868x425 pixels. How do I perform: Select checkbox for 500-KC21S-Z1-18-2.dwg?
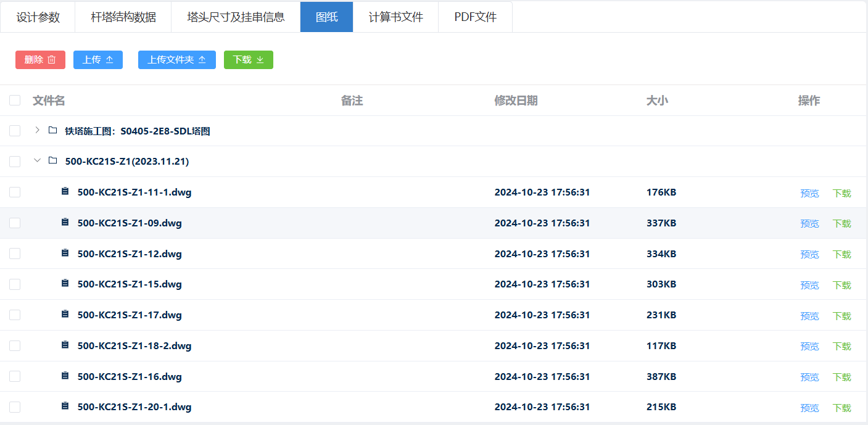click(x=15, y=345)
